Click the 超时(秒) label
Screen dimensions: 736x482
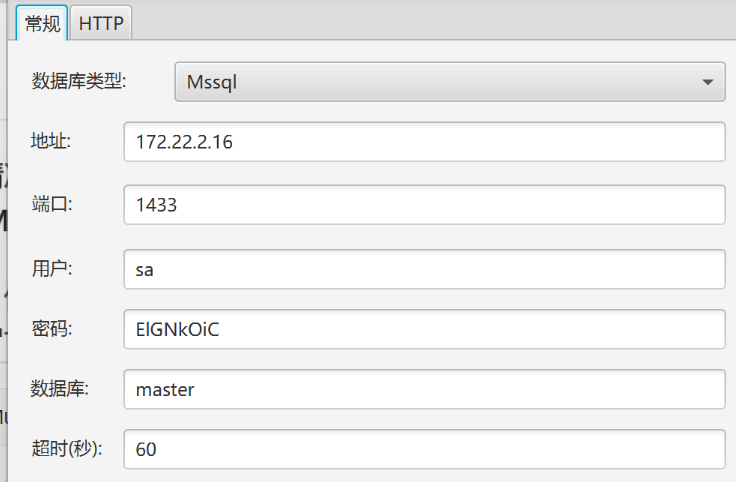coord(67,449)
